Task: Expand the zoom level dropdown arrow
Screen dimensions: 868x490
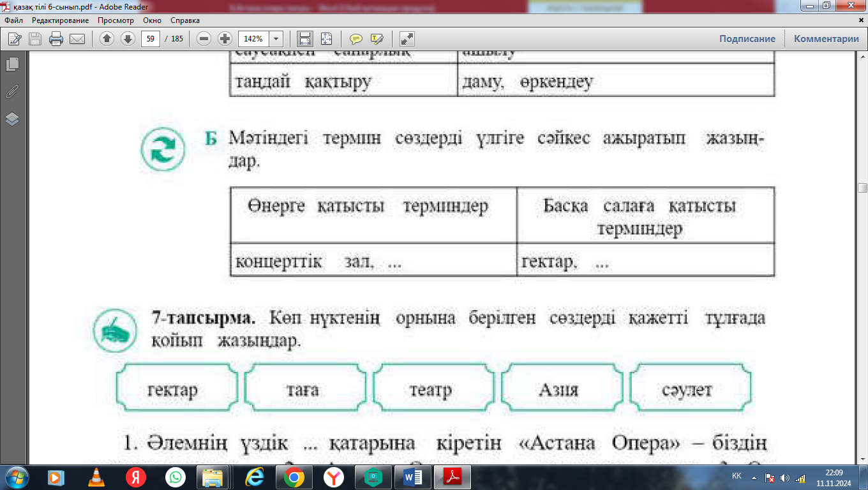Action: tap(276, 39)
